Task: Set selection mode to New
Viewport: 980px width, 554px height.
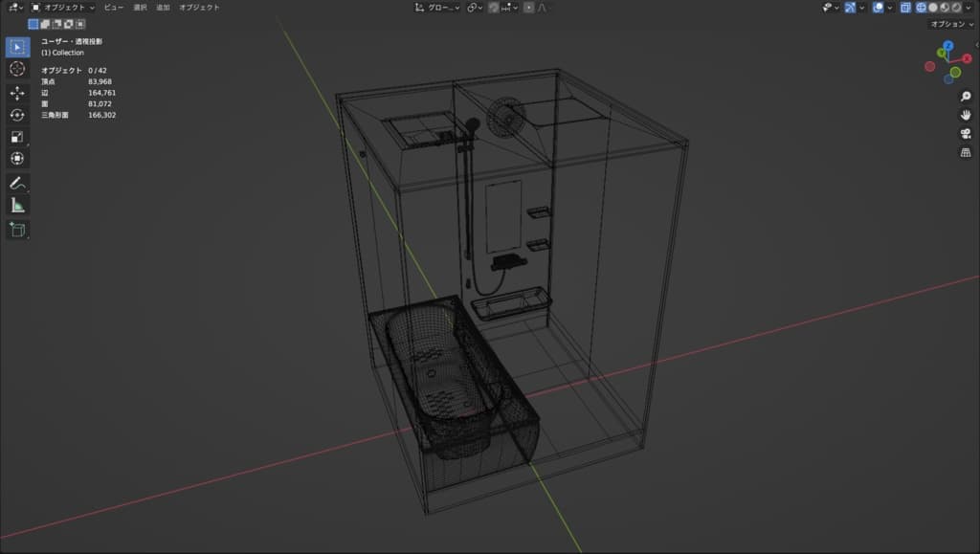Action: click(x=33, y=24)
